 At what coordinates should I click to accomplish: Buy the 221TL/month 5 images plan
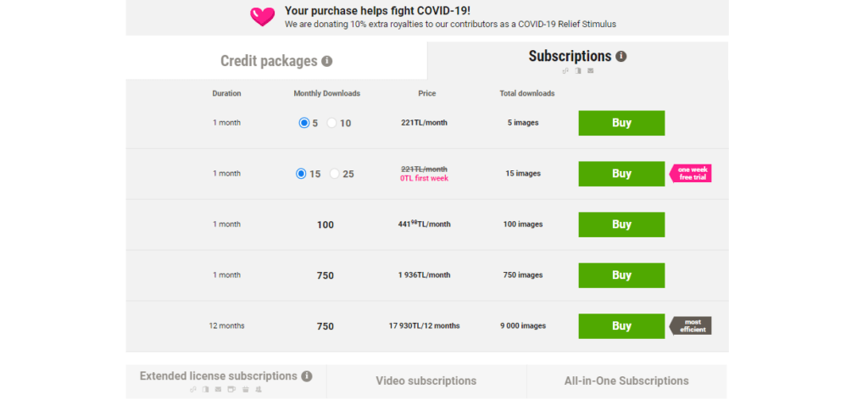coord(621,123)
